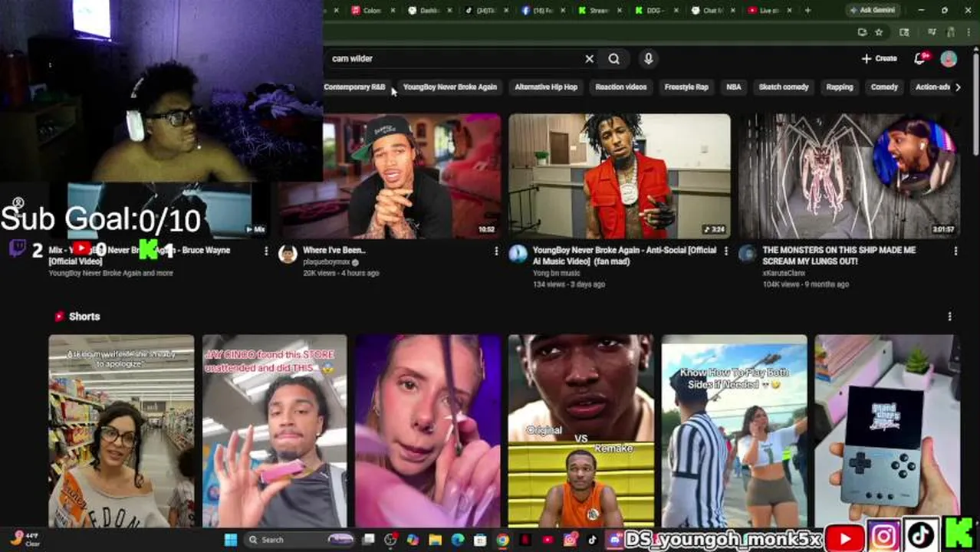980x552 pixels.
Task: Open YouTube notifications bell
Action: pyautogui.click(x=920, y=59)
